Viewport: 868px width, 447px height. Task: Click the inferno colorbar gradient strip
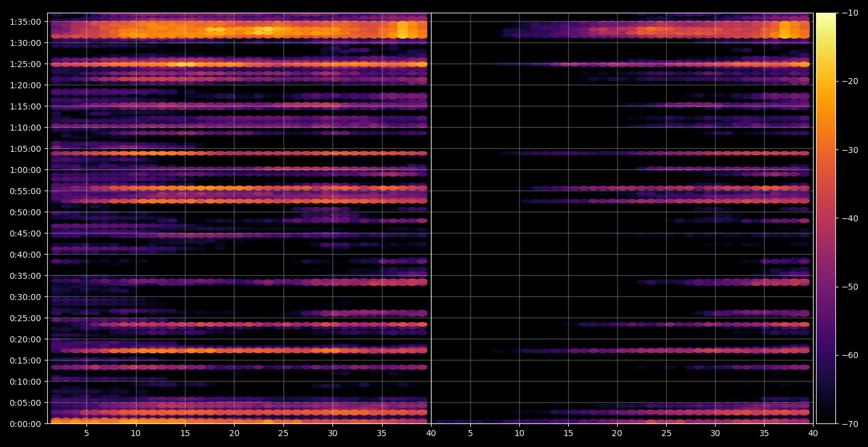point(826,218)
